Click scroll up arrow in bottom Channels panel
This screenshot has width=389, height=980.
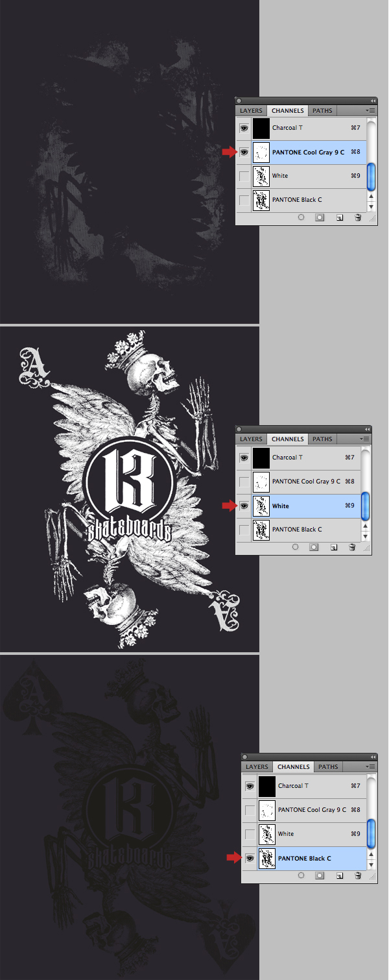pyautogui.click(x=371, y=855)
